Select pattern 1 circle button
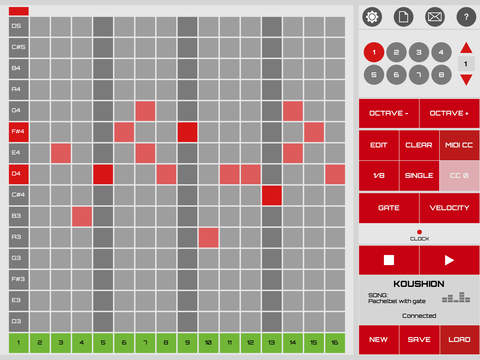Viewport: 480px width, 360px height. click(374, 52)
